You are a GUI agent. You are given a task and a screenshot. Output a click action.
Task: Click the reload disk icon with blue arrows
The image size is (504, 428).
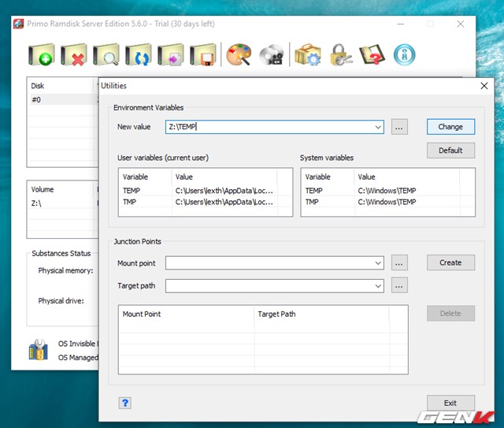139,54
